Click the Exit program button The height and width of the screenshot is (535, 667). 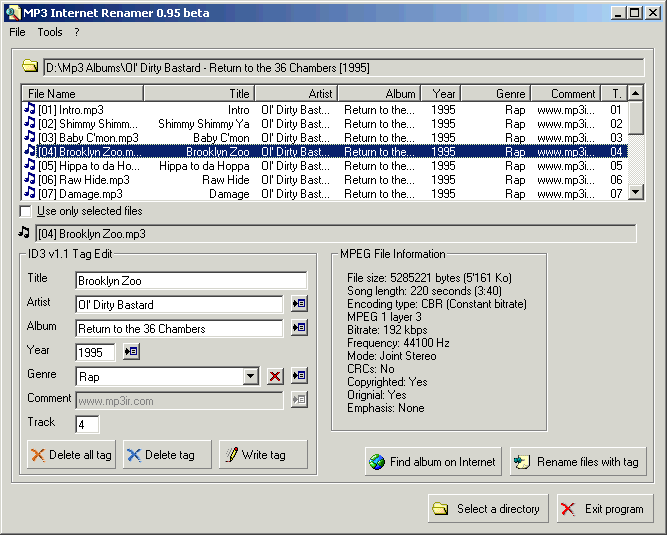click(x=605, y=509)
